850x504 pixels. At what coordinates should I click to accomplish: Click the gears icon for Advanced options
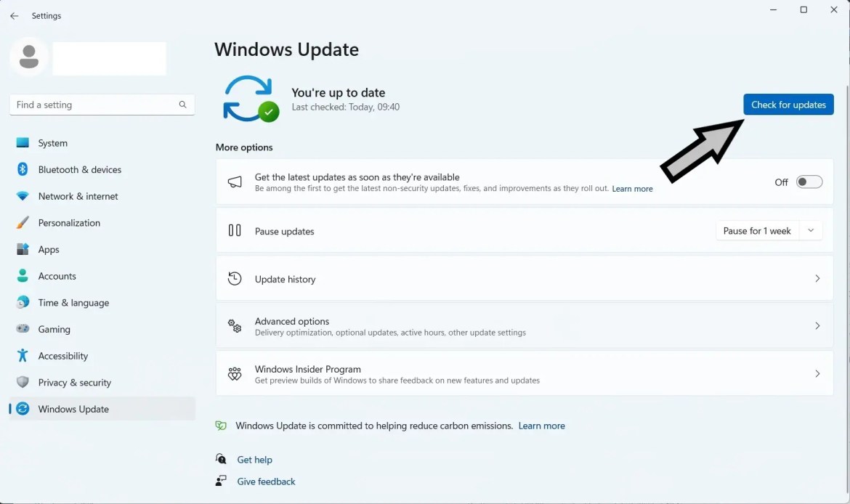[234, 325]
